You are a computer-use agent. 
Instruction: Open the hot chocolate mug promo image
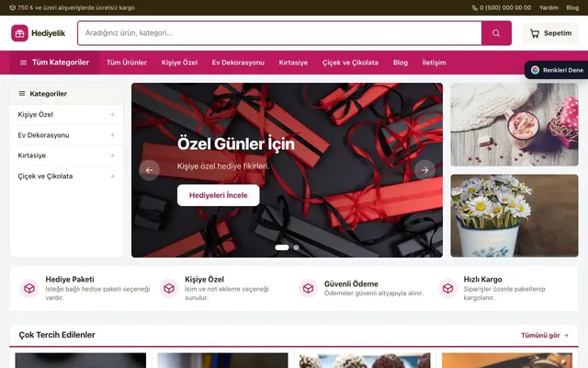click(514, 125)
